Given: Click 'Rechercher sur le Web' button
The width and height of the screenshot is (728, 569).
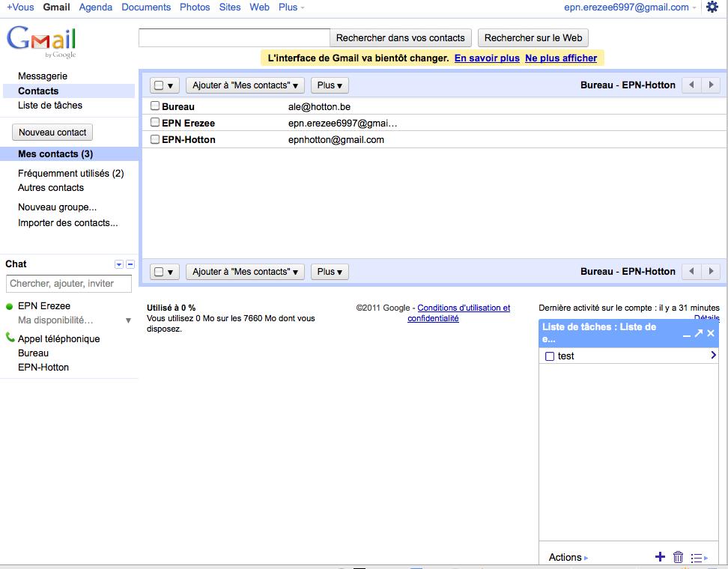Looking at the screenshot, I should pyautogui.click(x=533, y=38).
